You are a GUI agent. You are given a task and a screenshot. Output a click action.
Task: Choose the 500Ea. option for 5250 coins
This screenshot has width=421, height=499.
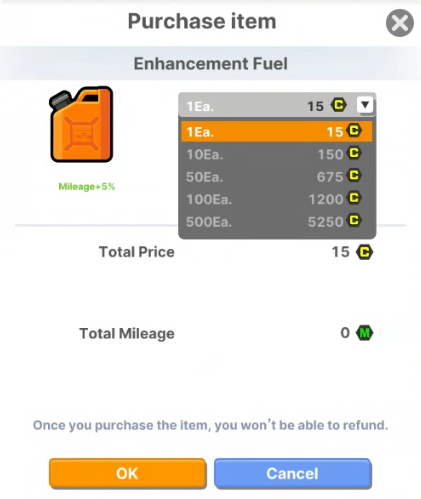276,221
